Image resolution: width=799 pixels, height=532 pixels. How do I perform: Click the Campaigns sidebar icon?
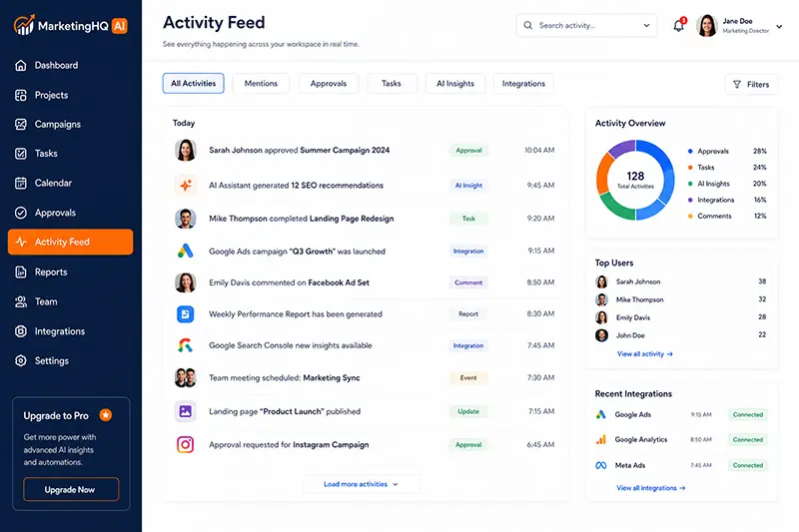[20, 124]
